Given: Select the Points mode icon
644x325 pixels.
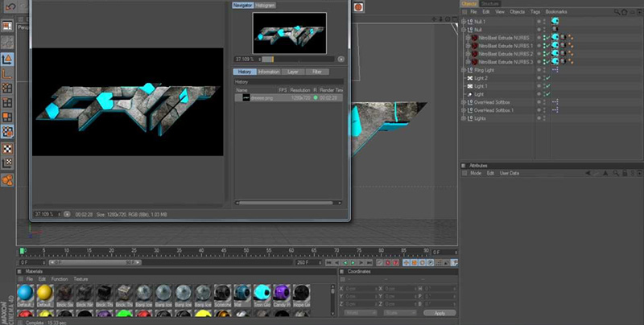Looking at the screenshot, I should (7, 88).
